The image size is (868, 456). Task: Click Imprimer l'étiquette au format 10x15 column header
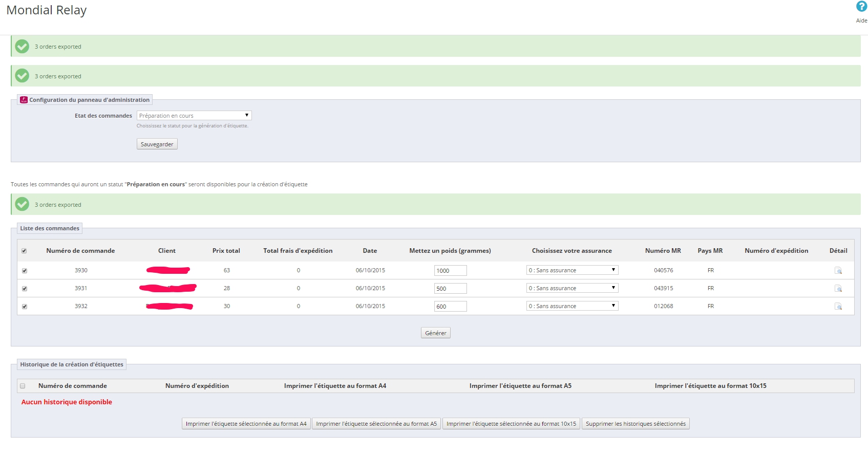coord(711,386)
